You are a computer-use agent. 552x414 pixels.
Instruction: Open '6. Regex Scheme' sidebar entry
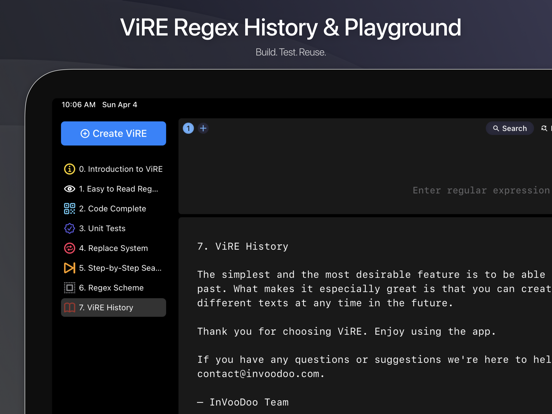point(113,288)
